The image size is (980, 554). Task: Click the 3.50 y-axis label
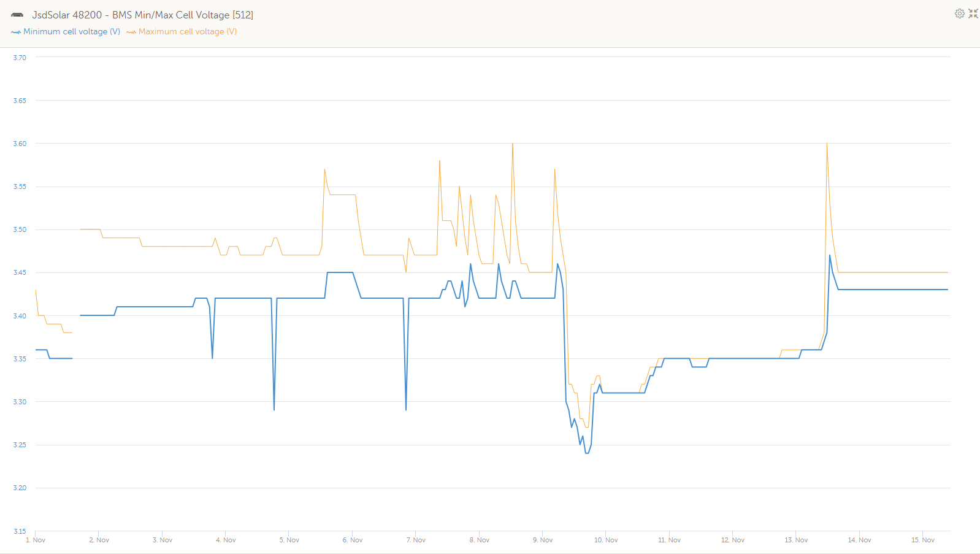(20, 229)
